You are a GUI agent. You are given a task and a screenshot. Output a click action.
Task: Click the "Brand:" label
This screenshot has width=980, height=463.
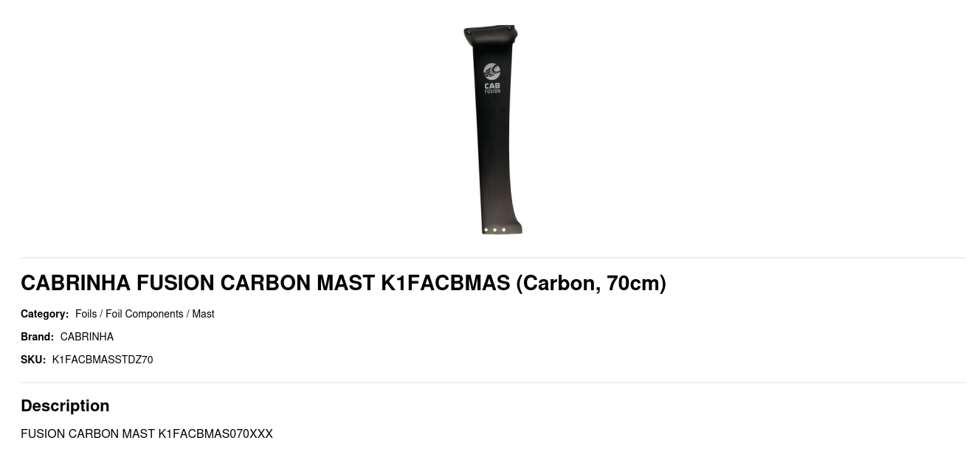pyautogui.click(x=37, y=337)
